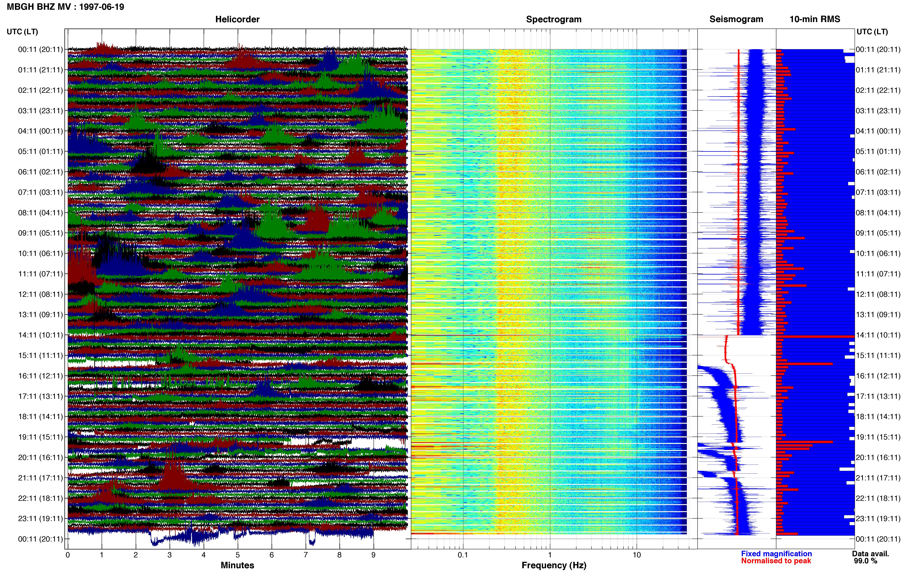The image size is (924, 578).
Task: Click "05:11 (01:11)" beside the 10-min RMS panel
Action: [x=878, y=151]
